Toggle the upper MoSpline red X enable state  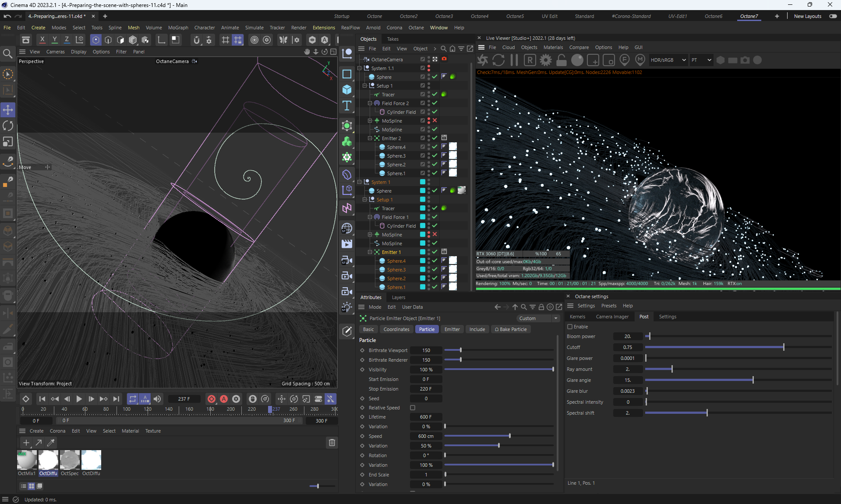[x=435, y=120]
